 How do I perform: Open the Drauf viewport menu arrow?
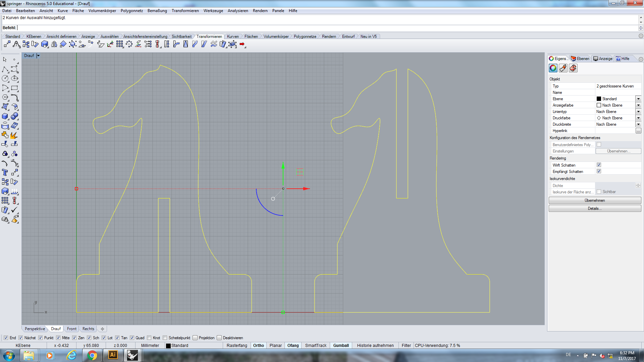(x=38, y=56)
